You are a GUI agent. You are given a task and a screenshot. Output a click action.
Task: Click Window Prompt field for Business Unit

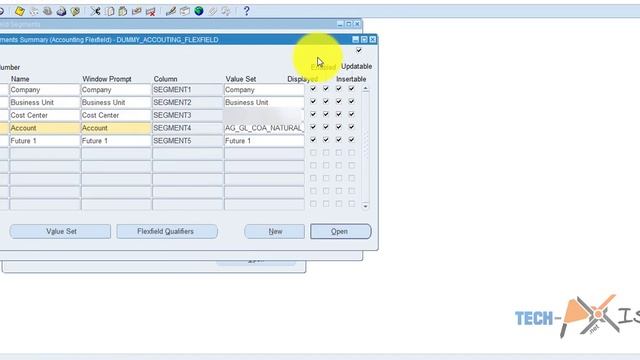116,102
